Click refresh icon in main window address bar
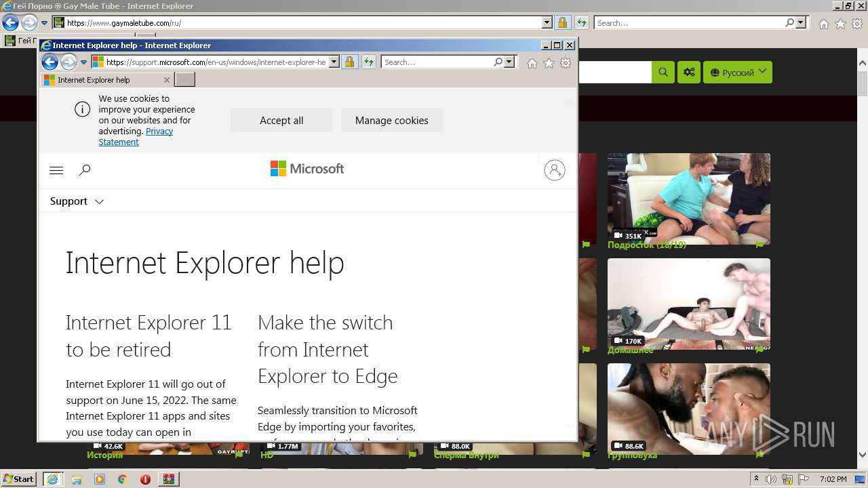Viewport: 868px width, 488px height. pos(582,23)
